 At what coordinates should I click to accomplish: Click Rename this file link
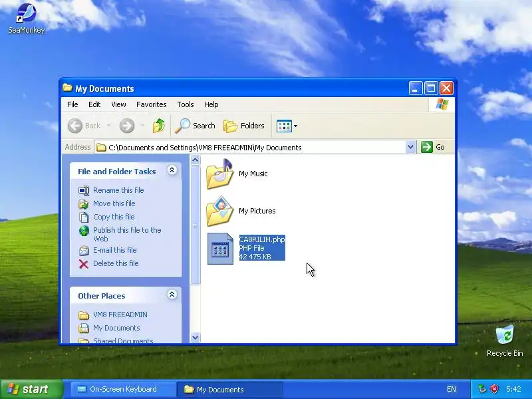(118, 190)
